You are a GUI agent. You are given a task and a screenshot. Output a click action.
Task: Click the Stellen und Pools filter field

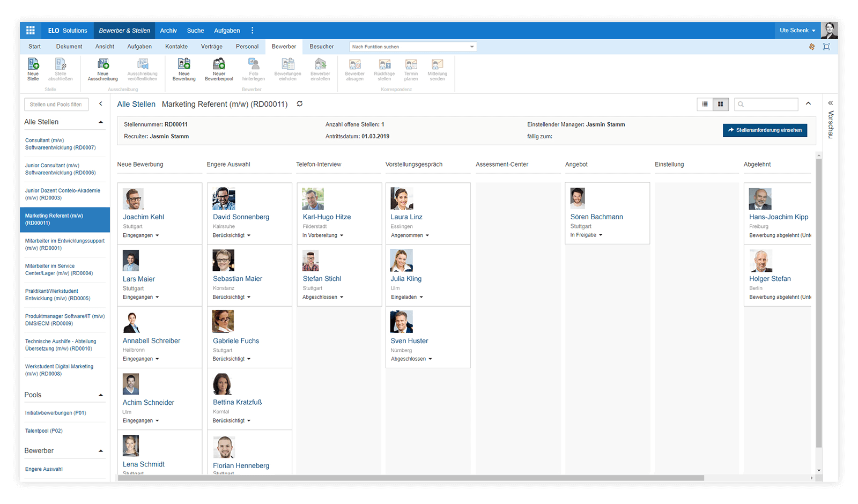tap(56, 105)
